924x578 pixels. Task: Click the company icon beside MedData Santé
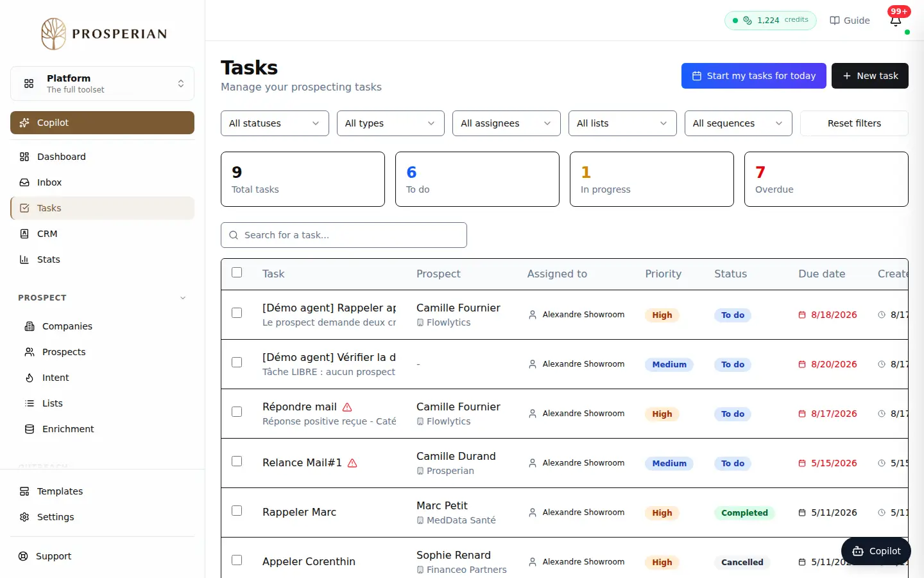click(x=420, y=520)
